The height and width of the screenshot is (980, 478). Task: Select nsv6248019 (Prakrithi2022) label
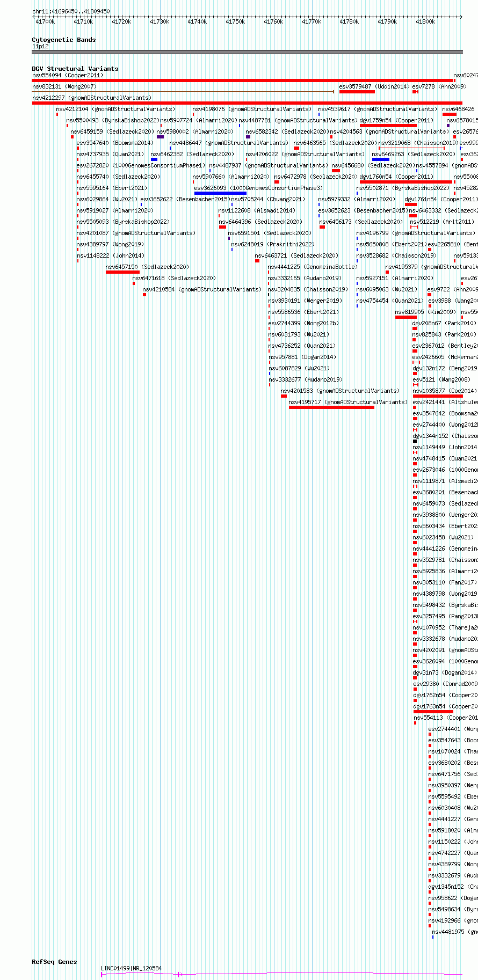tap(273, 245)
